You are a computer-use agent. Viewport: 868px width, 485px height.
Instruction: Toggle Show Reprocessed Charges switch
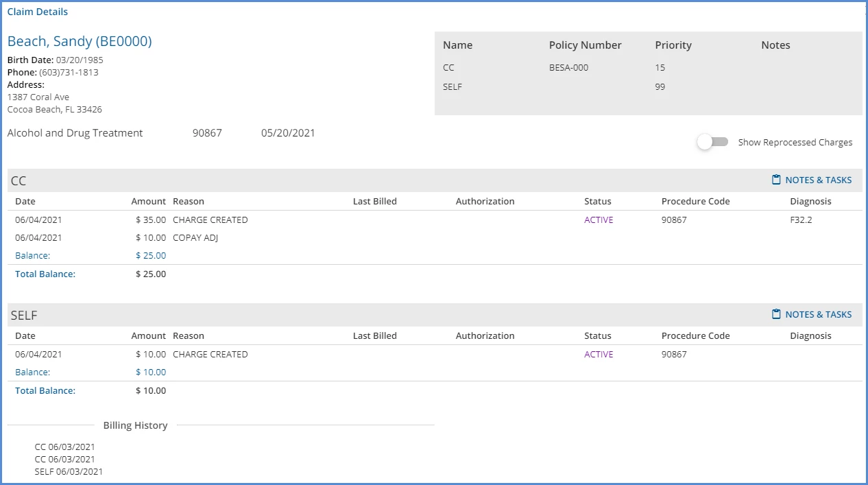pyautogui.click(x=712, y=142)
